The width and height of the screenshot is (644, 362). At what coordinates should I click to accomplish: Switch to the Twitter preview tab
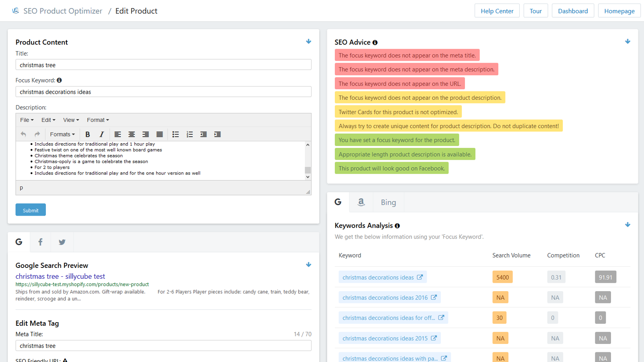click(x=62, y=242)
